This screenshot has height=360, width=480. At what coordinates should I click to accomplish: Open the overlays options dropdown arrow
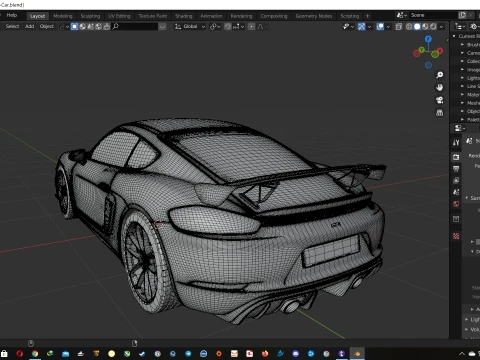[388, 26]
